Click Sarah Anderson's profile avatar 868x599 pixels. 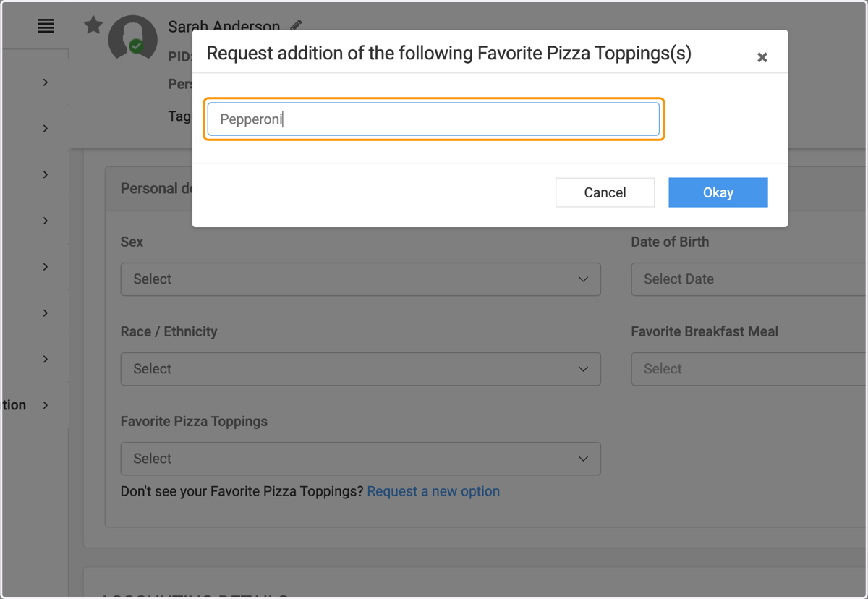(x=132, y=38)
